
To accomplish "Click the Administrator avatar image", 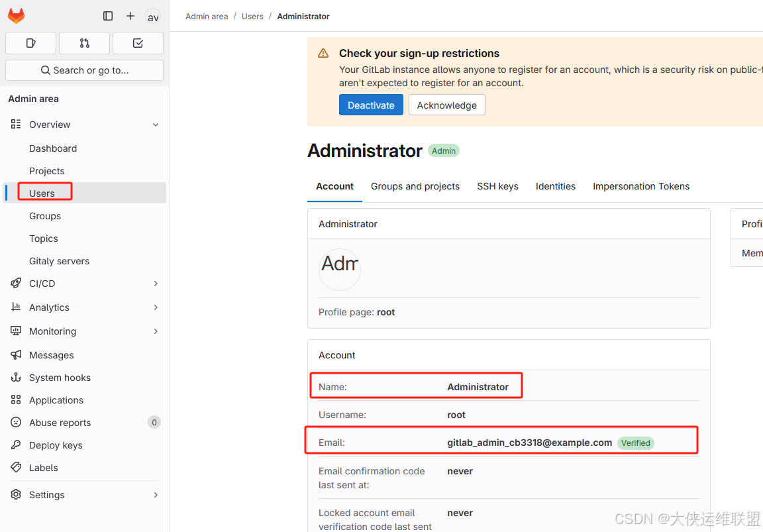I will pos(340,269).
